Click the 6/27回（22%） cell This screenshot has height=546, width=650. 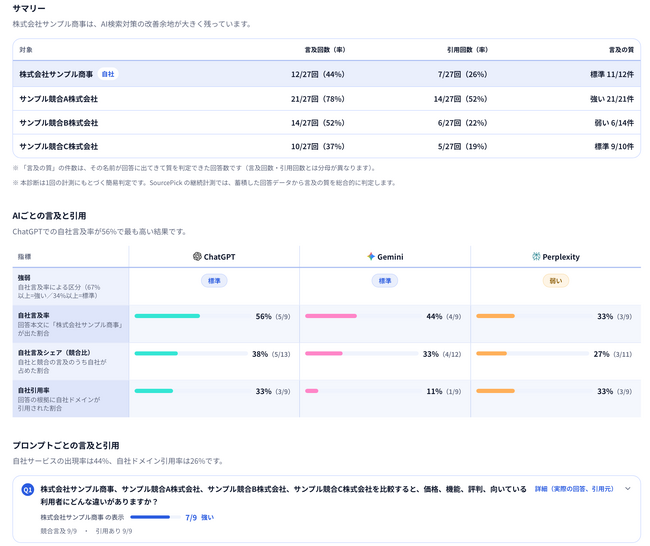[463, 123]
